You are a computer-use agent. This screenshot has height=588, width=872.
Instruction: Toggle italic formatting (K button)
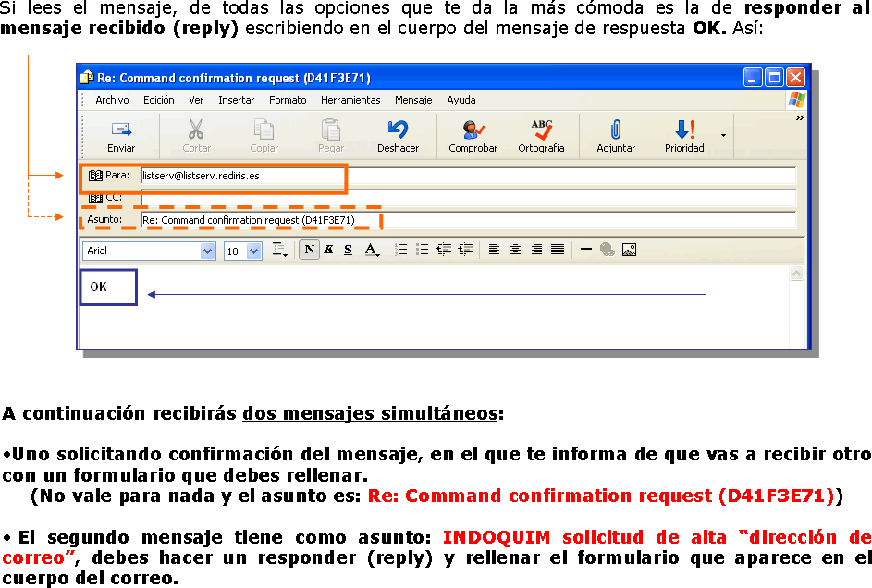[x=328, y=250]
